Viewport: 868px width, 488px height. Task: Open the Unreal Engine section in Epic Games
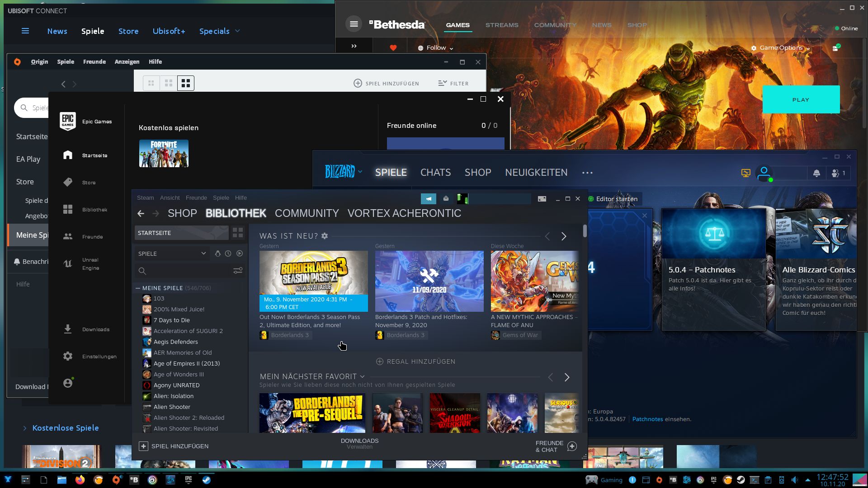[x=90, y=263]
